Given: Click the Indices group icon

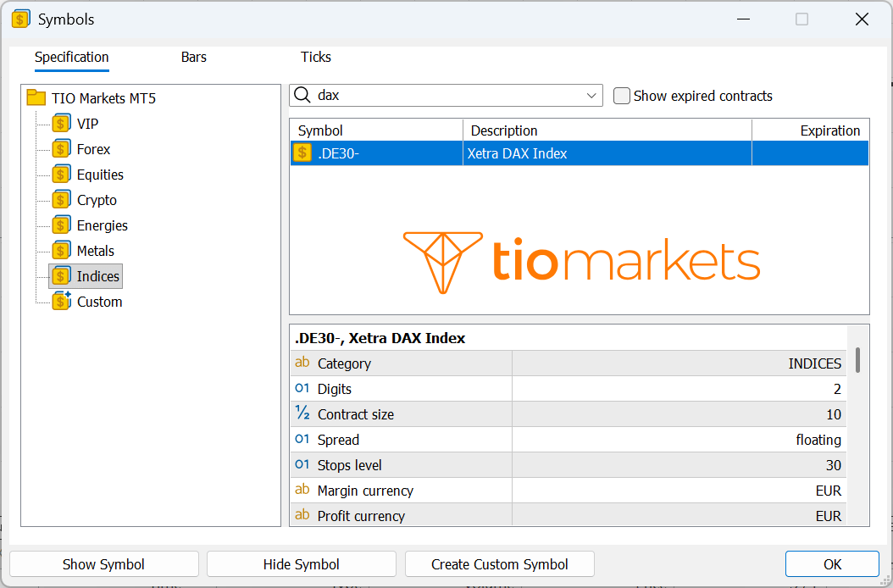Looking at the screenshot, I should (x=62, y=276).
